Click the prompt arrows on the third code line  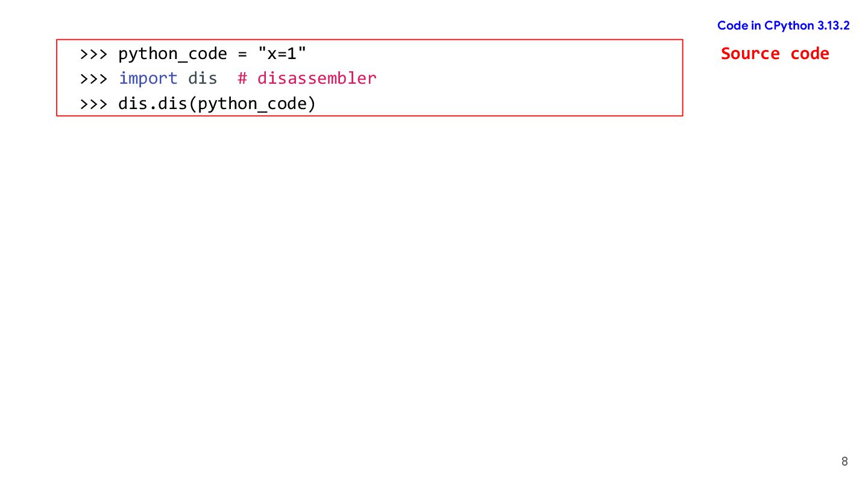pyautogui.click(x=93, y=104)
